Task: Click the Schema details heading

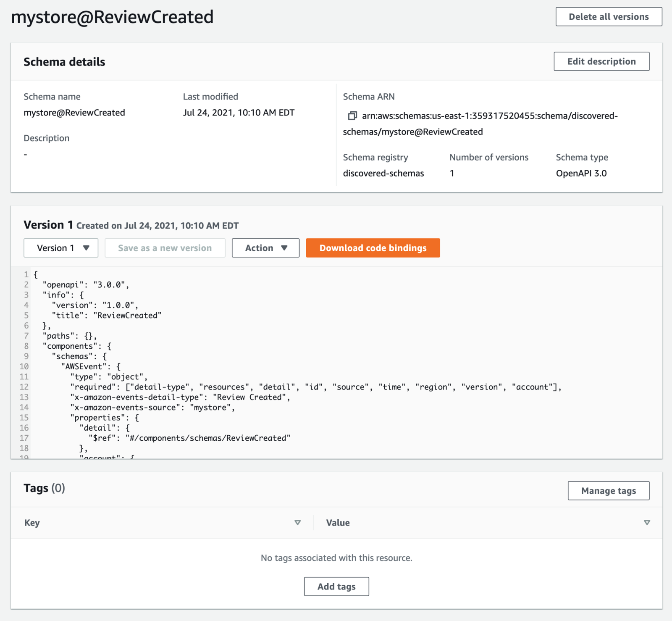Action: 64,62
